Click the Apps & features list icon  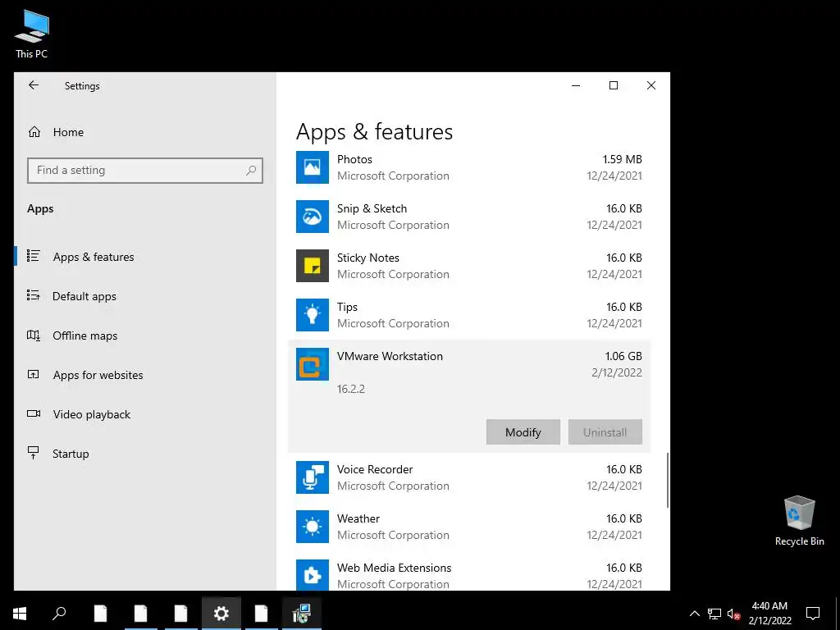point(33,256)
